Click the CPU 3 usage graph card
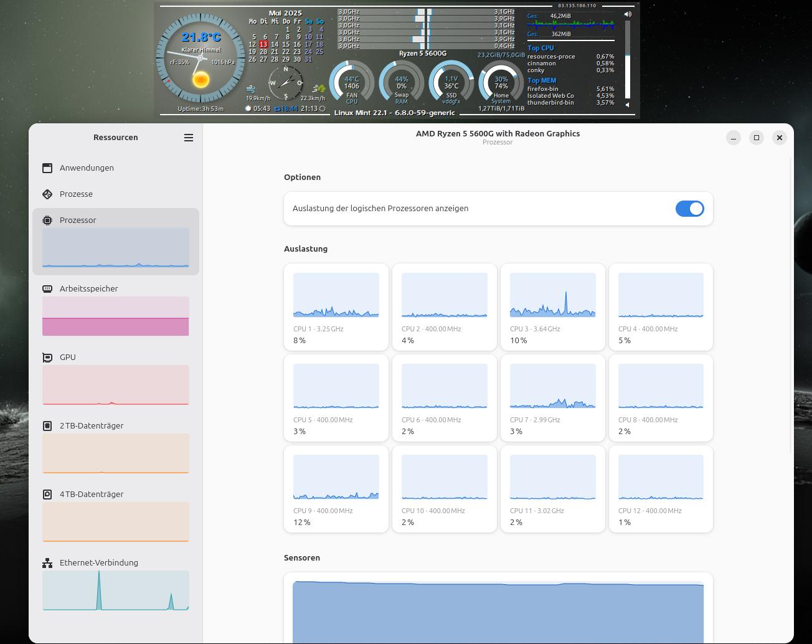This screenshot has height=644, width=812. tap(552, 307)
